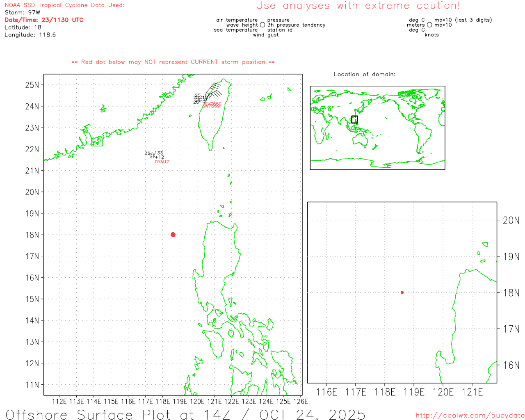The height and width of the screenshot is (420, 525).
Task: Click the black domain rectangle on world map
Action: pos(354,119)
